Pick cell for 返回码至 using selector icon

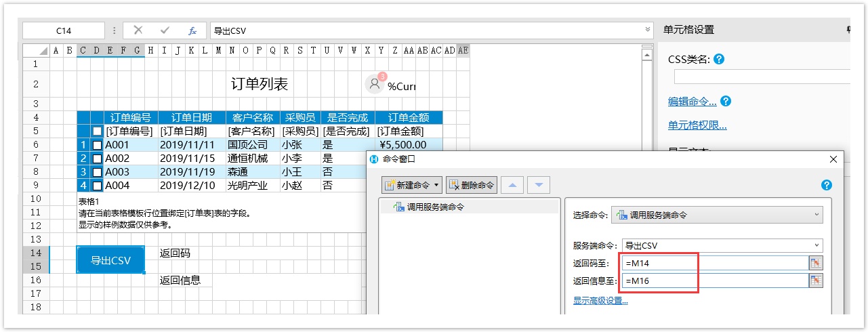coord(816,264)
